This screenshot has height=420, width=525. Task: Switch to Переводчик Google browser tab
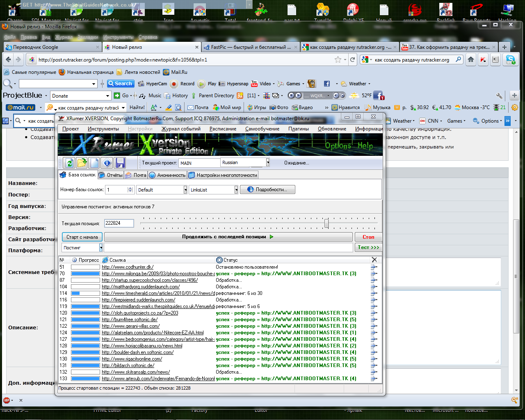pyautogui.click(x=52, y=47)
